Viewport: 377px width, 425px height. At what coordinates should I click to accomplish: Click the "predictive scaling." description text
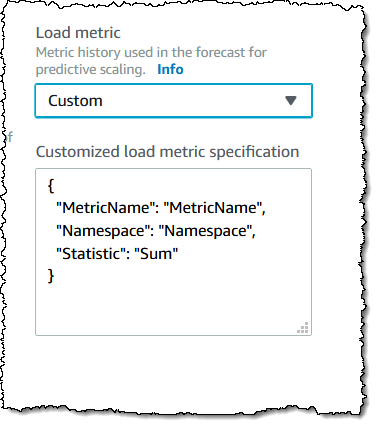click(x=91, y=69)
